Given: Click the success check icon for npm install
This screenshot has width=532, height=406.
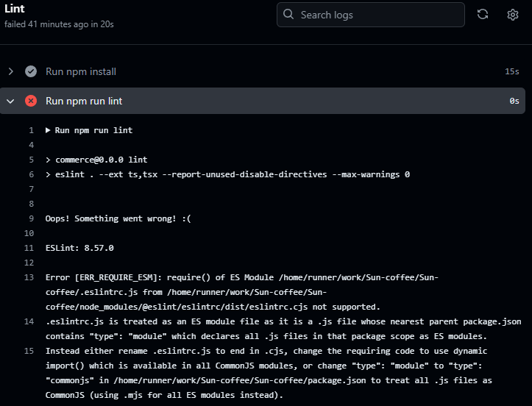Looking at the screenshot, I should [31, 71].
